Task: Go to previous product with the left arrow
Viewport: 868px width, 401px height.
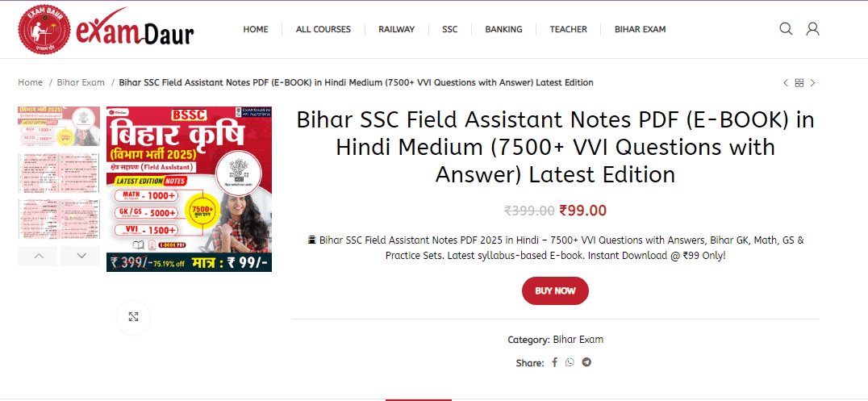Action: 786,83
